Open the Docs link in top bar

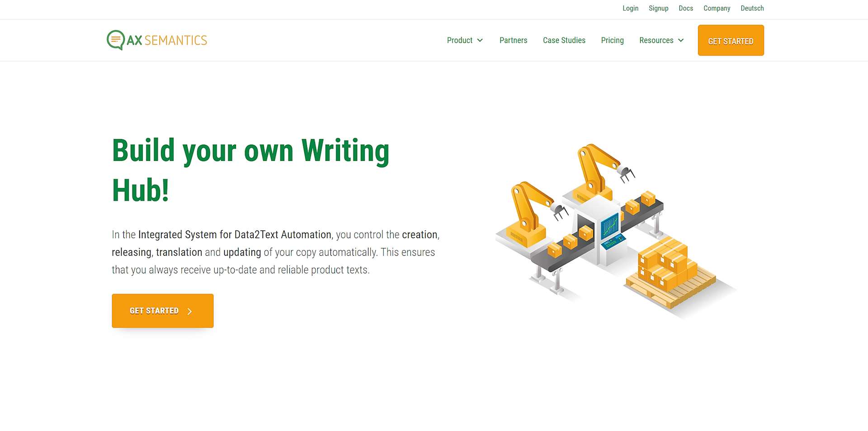click(x=685, y=8)
